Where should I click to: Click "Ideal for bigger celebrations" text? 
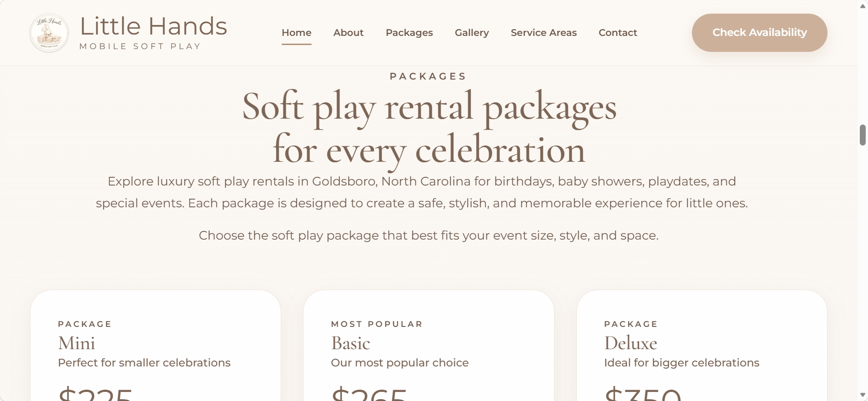(681, 363)
